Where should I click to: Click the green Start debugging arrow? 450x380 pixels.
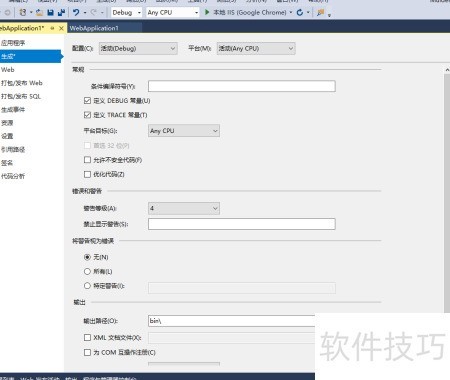pyautogui.click(x=207, y=12)
